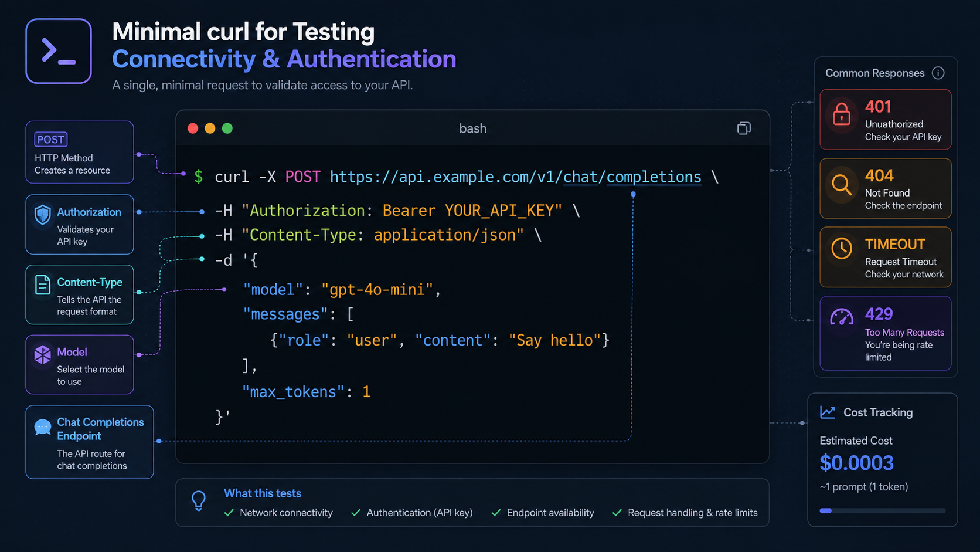This screenshot has width=980, height=552.
Task: Click the Model cube icon
Action: [x=42, y=354]
